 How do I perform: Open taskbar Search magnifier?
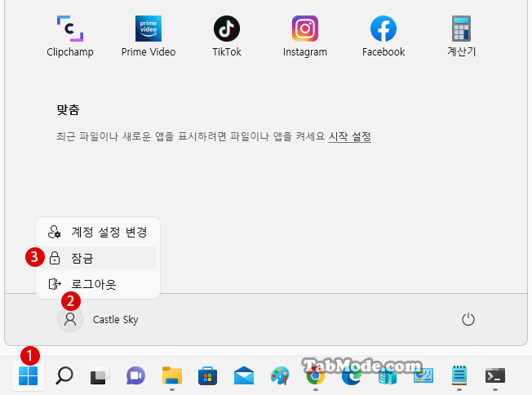pyautogui.click(x=64, y=375)
